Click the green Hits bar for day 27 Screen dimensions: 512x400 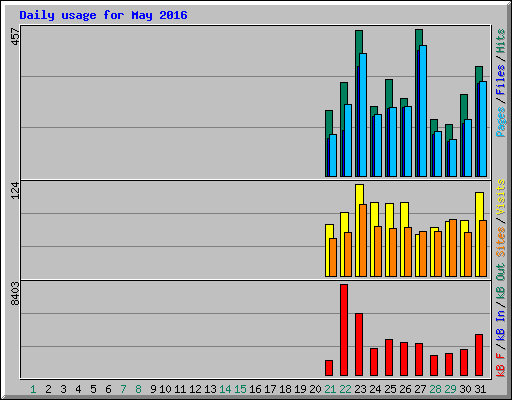[419, 37]
